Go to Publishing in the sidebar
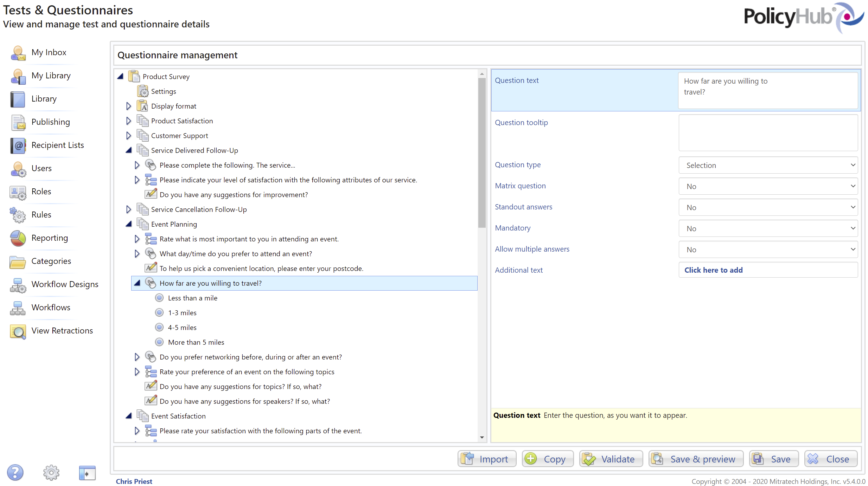This screenshot has width=868, height=486. coord(51,122)
